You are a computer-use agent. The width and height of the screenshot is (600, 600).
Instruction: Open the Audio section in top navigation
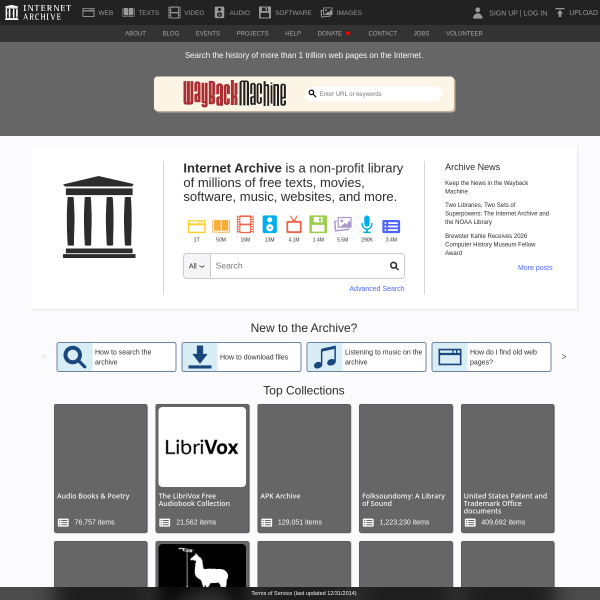(232, 13)
